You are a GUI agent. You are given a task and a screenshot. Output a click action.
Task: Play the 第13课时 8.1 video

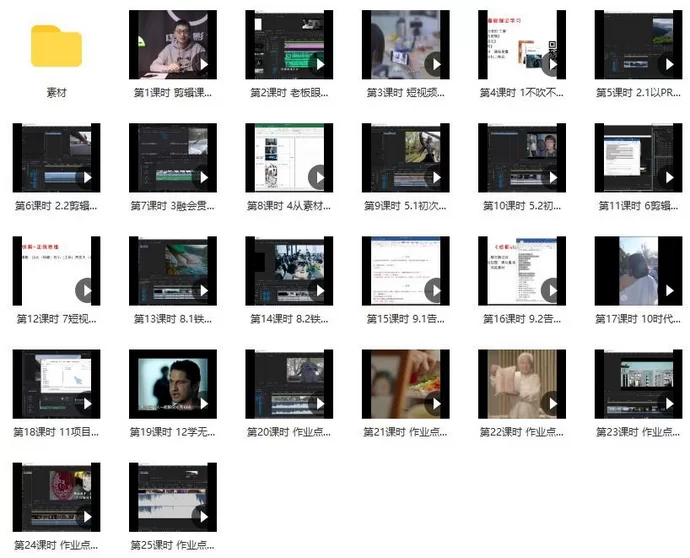[x=202, y=290]
